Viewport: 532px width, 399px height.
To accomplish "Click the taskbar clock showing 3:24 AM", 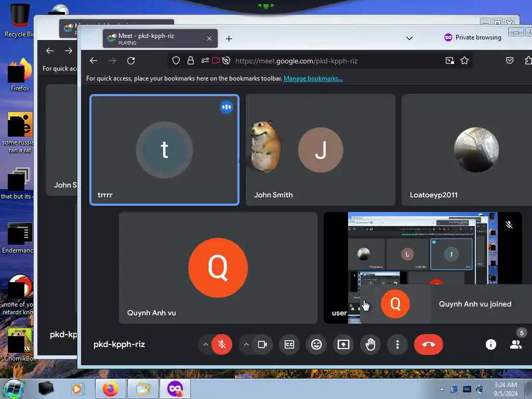I will coord(506,389).
